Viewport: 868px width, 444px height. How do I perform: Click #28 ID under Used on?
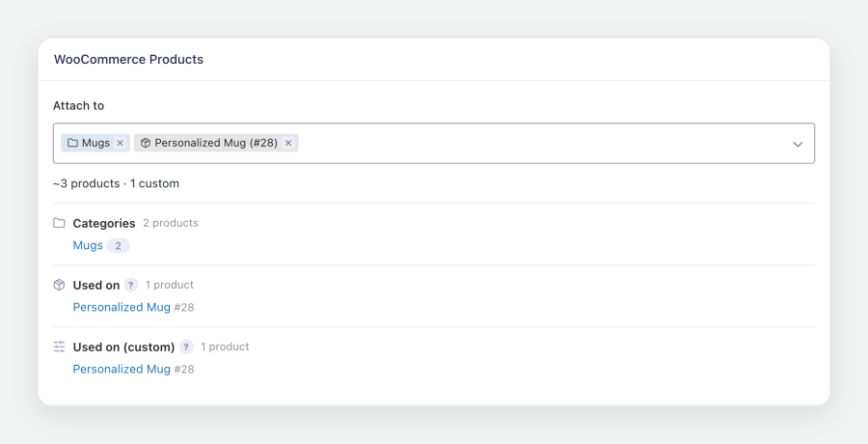click(184, 308)
